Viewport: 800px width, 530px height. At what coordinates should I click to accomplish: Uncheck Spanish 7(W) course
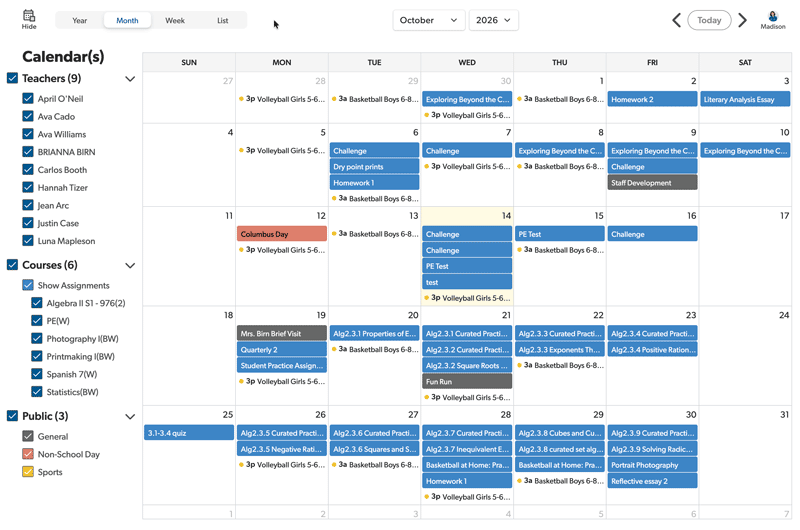[37, 374]
